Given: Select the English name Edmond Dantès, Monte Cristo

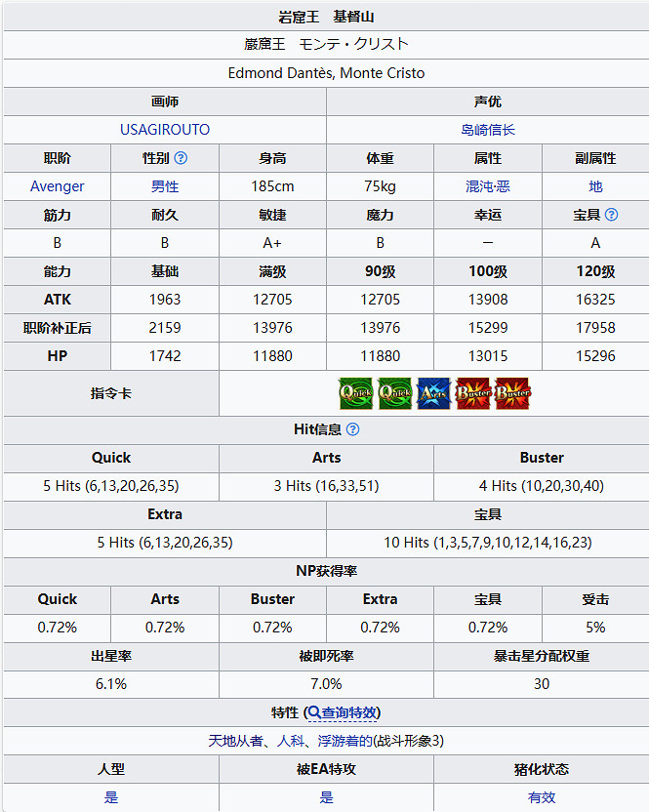Looking at the screenshot, I should tap(326, 73).
